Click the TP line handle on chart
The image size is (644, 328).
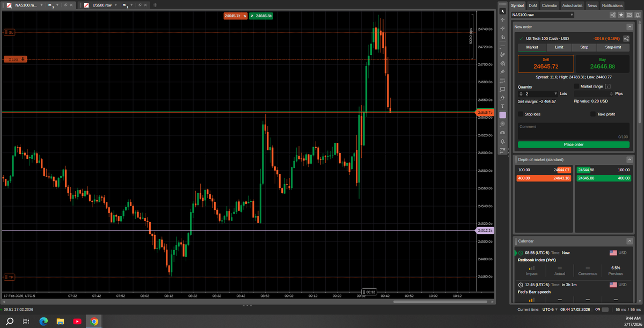coord(9,277)
